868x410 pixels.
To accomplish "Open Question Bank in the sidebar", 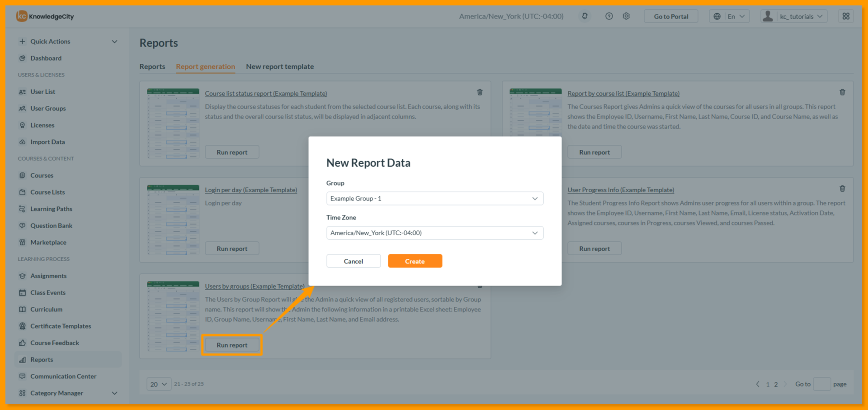I will [x=51, y=225].
